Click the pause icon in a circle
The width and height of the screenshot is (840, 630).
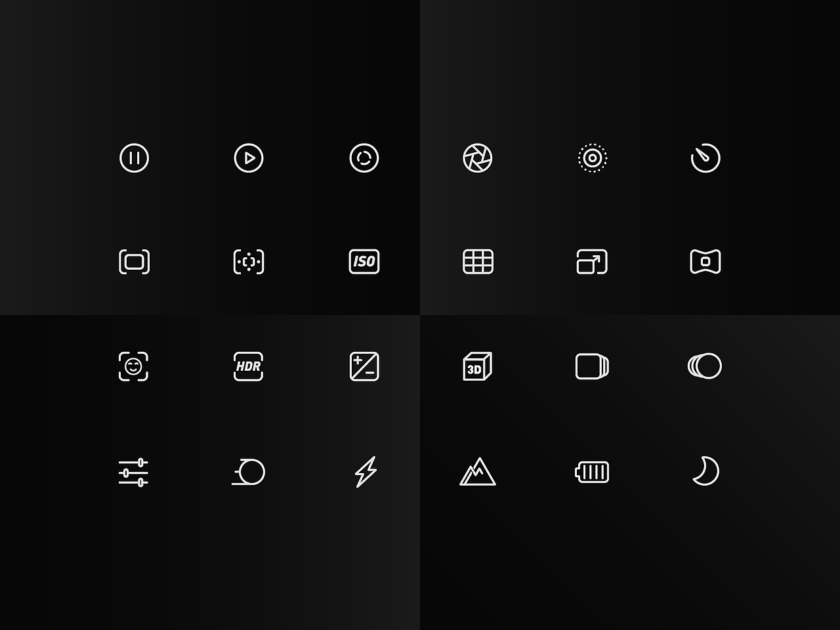(135, 158)
